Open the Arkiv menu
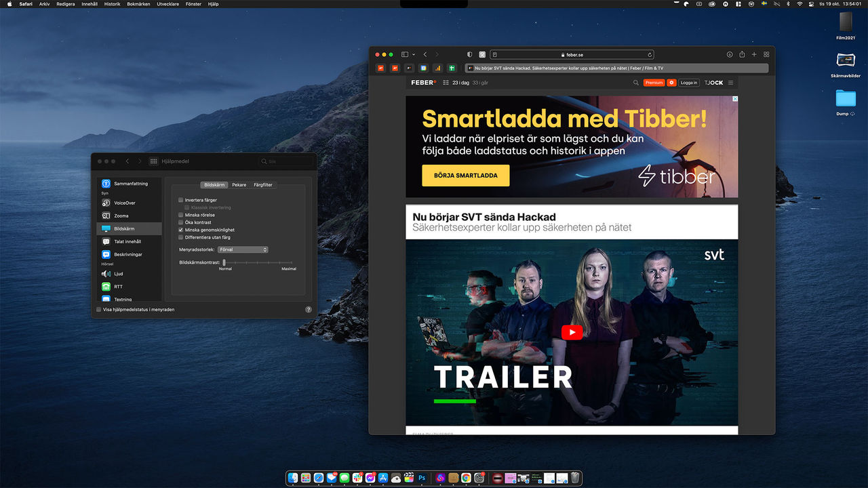 point(44,4)
